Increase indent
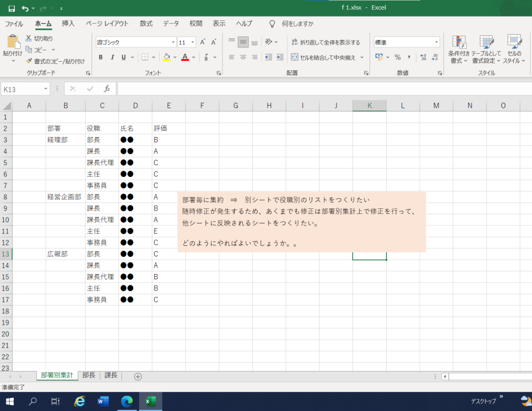This screenshot has width=532, height=411. (x=280, y=57)
